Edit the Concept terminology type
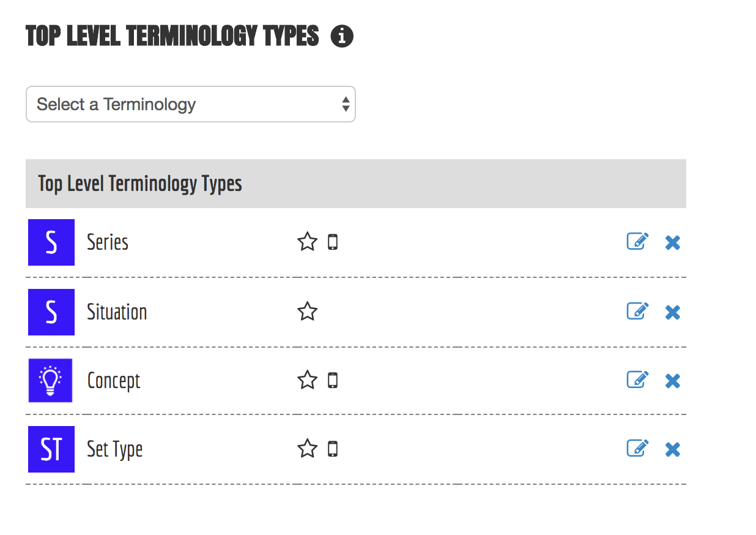 coord(637,380)
